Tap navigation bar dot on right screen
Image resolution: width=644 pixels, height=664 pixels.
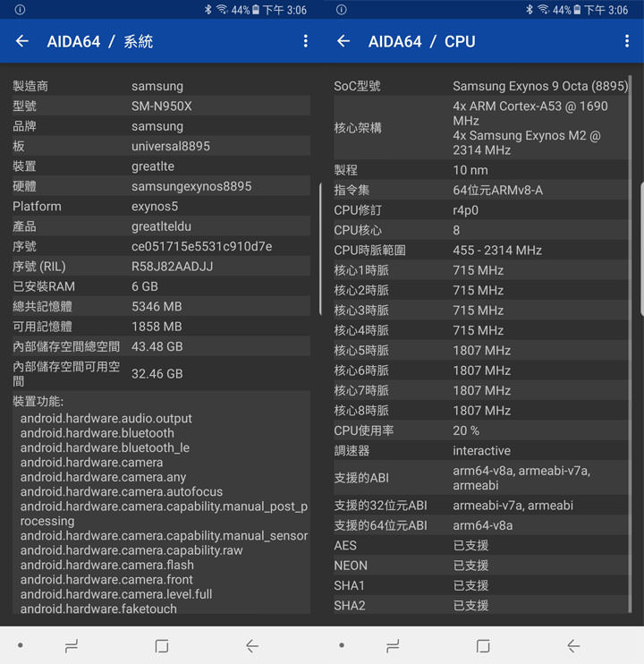pyautogui.click(x=342, y=645)
